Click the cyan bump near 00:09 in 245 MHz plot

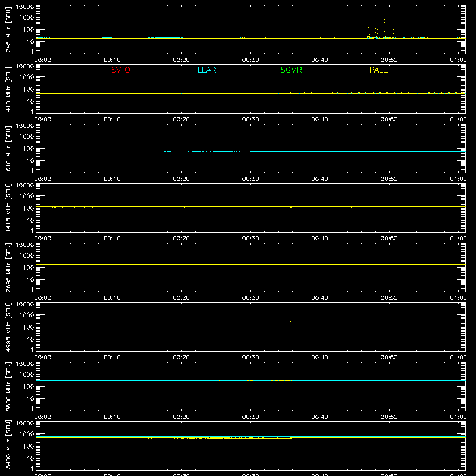(107, 37)
